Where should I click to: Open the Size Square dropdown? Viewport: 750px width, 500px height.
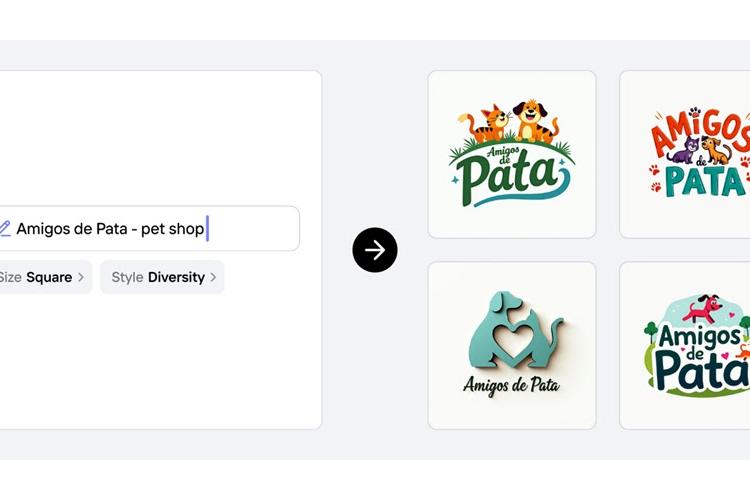point(44,277)
